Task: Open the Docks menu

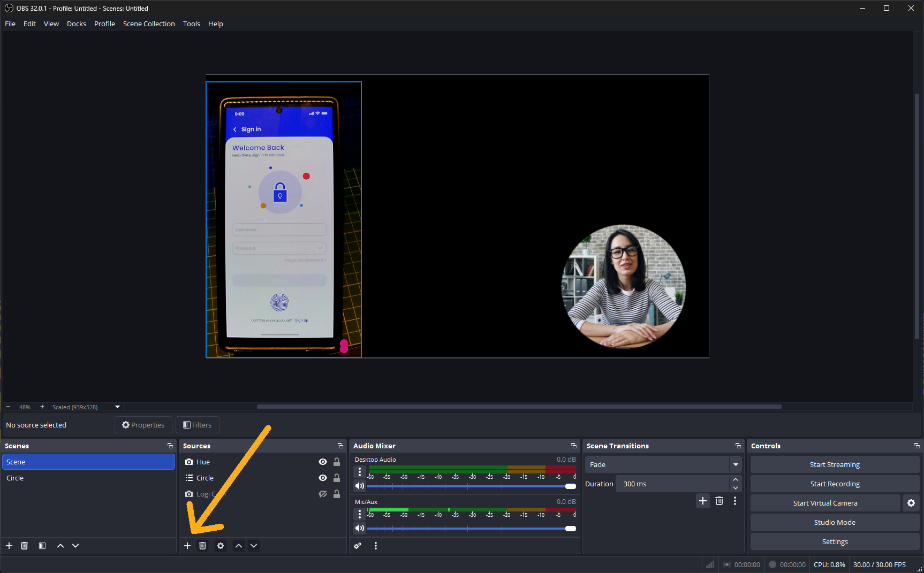Action: point(76,24)
